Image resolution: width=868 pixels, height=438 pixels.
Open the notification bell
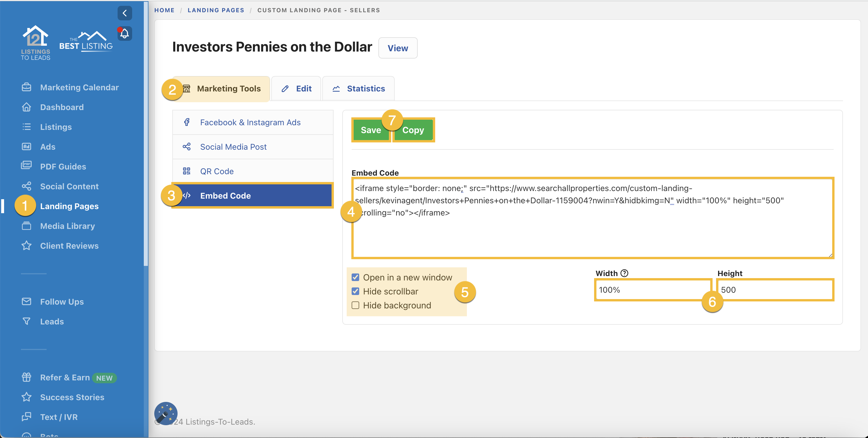(x=124, y=33)
